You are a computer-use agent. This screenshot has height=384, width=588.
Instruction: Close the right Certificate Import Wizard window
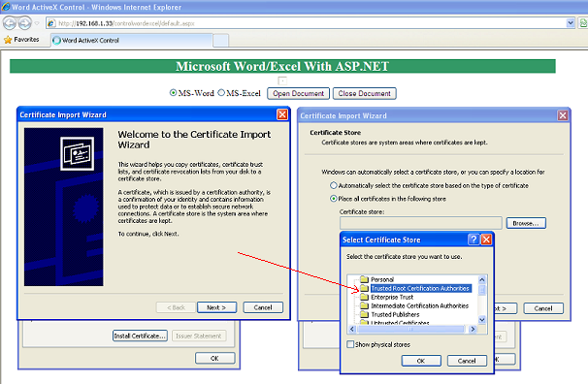(563, 115)
